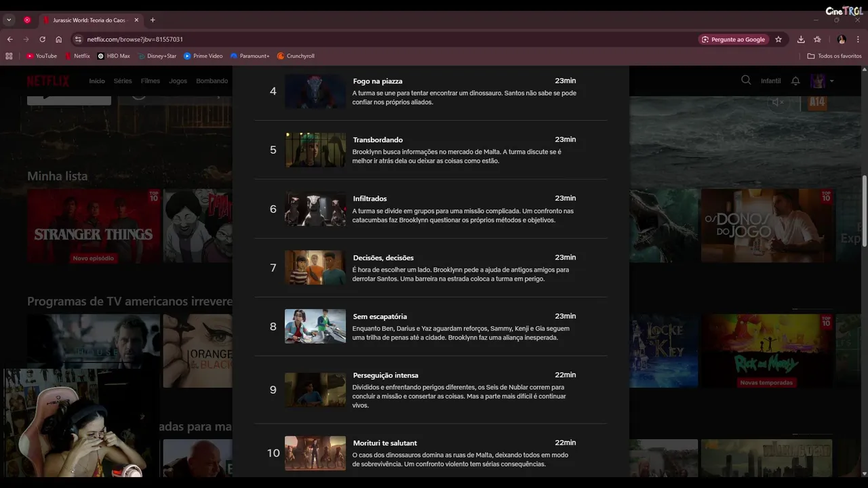
Task: Open the Rick and Morty card
Action: click(x=767, y=350)
